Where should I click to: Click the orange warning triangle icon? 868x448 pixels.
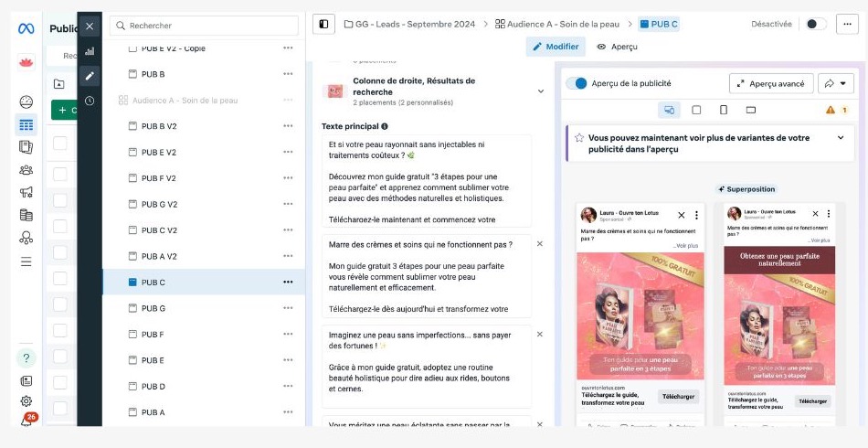pos(831,110)
